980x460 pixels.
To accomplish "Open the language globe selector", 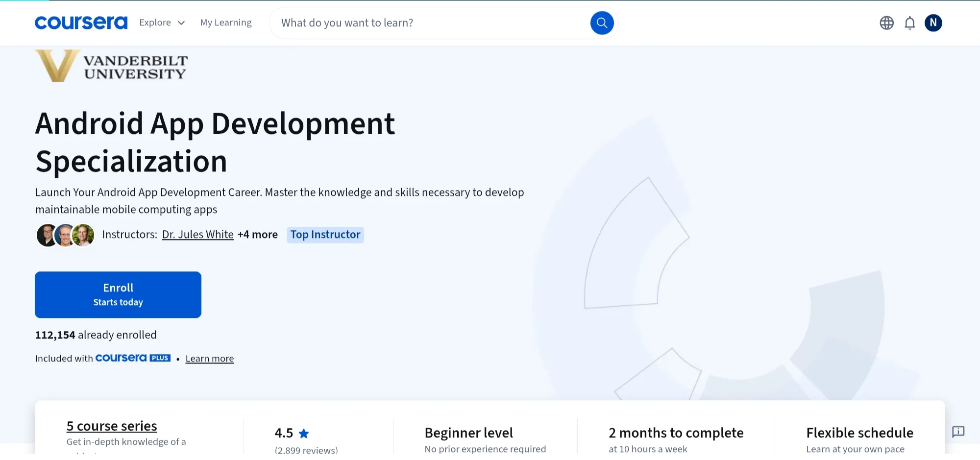I will (886, 23).
